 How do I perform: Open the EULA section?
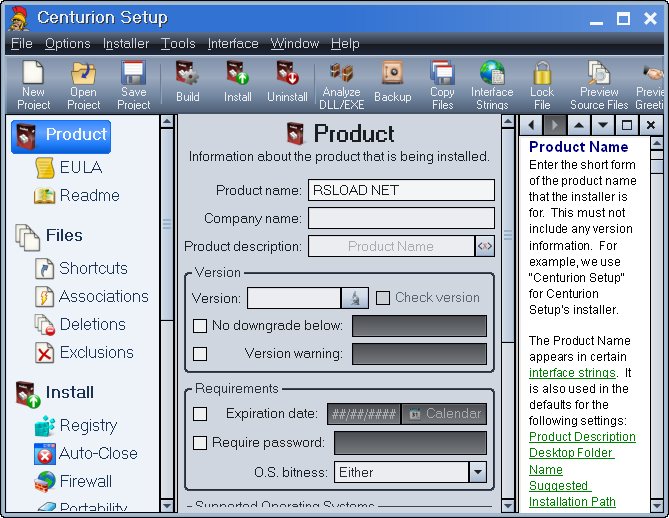click(x=68, y=167)
